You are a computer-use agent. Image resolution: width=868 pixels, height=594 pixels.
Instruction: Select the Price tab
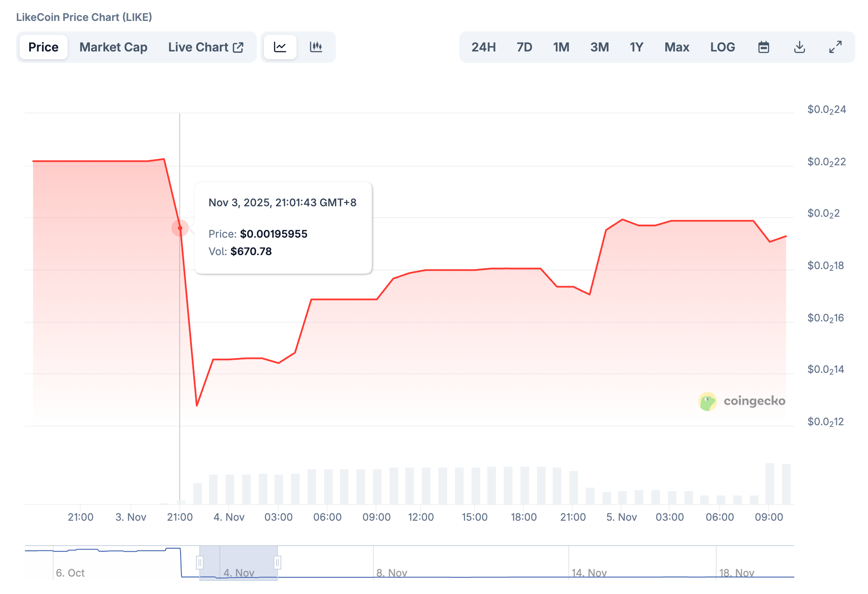tap(43, 47)
